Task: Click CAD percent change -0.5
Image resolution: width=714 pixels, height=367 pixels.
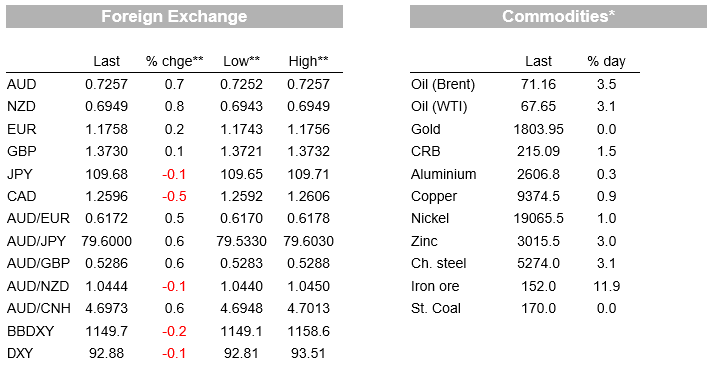Action: click(x=174, y=196)
